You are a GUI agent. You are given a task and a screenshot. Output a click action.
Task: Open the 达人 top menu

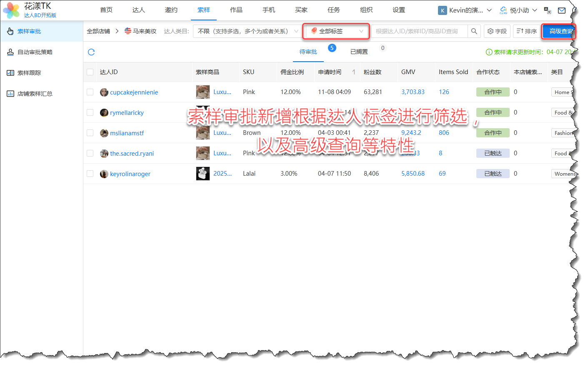tap(139, 10)
